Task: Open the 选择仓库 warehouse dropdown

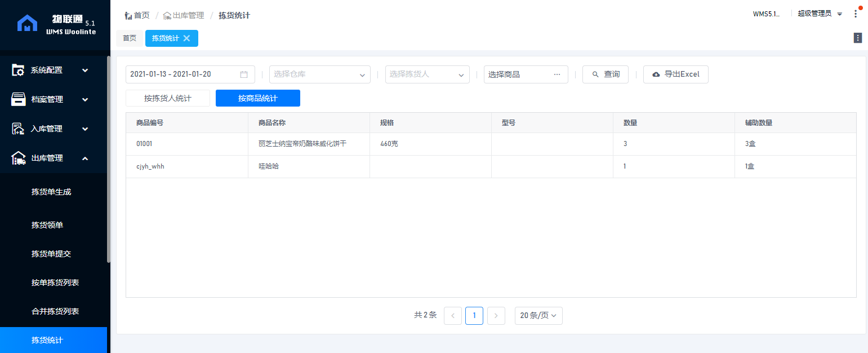Action: [x=319, y=74]
